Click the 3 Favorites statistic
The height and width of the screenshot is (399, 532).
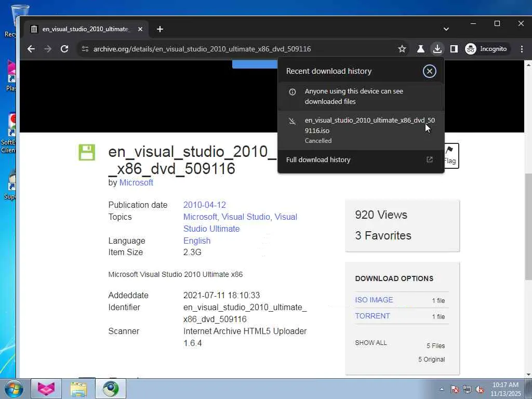383,235
